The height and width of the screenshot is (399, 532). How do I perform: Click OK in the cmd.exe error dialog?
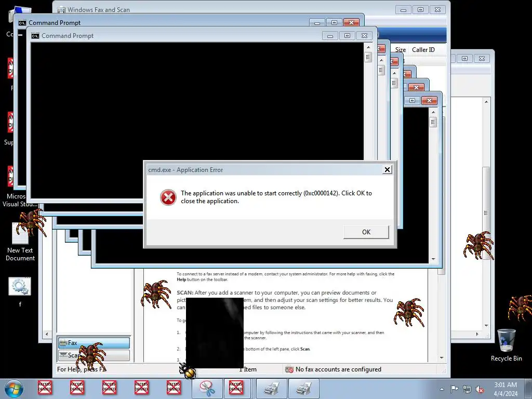pos(366,232)
